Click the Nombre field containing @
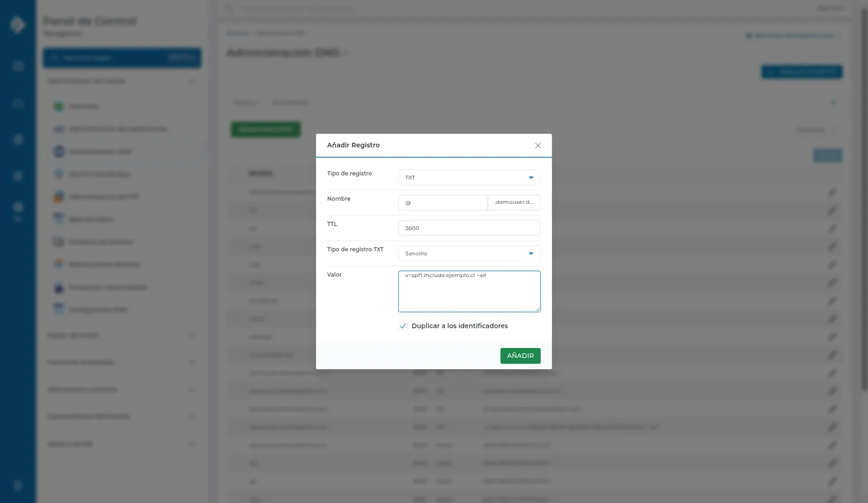Viewport: 868px width, 503px height. point(443,203)
